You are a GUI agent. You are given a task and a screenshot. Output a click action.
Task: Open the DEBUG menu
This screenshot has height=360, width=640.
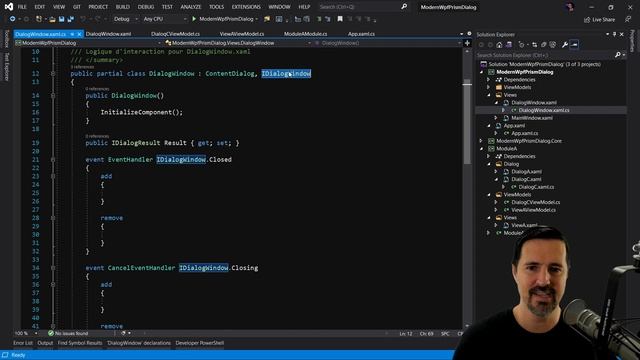coord(146,7)
